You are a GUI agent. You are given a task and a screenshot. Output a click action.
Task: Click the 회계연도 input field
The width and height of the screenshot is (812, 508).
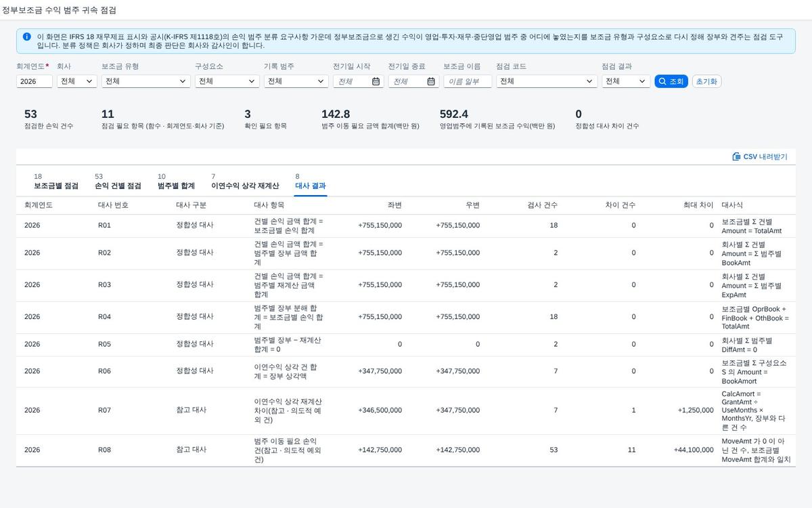pyautogui.click(x=35, y=81)
